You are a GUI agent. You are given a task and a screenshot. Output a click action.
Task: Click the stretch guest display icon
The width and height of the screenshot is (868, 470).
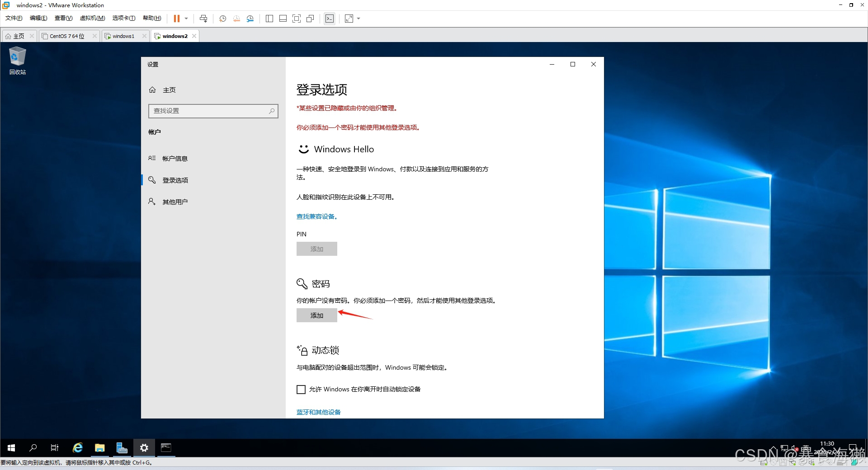(x=349, y=19)
